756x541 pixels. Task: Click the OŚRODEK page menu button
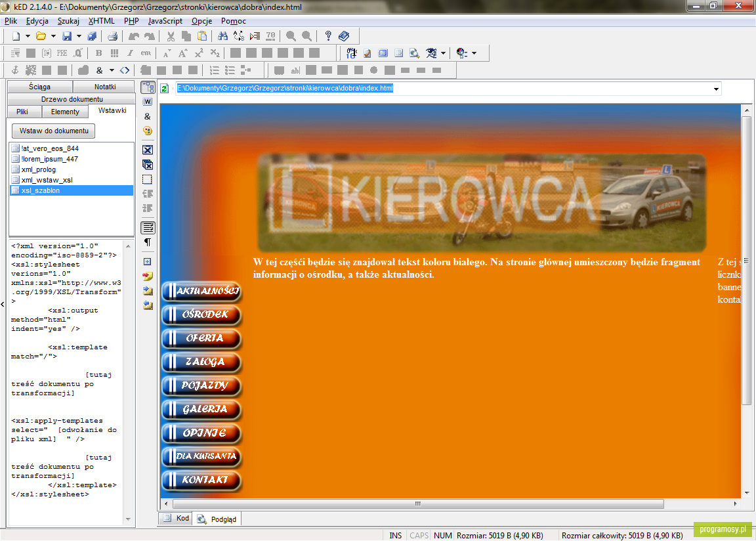pyautogui.click(x=202, y=315)
